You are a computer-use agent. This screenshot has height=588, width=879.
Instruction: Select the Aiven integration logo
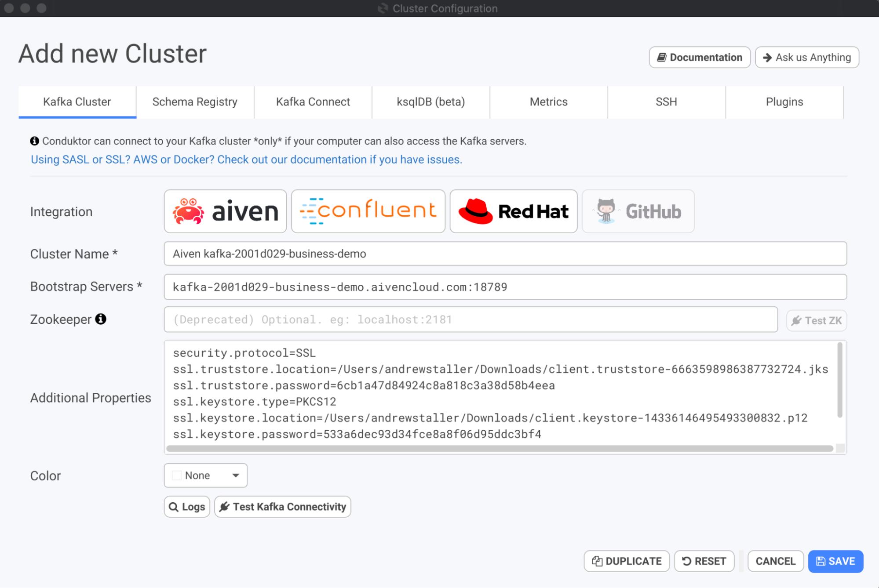[x=225, y=211]
